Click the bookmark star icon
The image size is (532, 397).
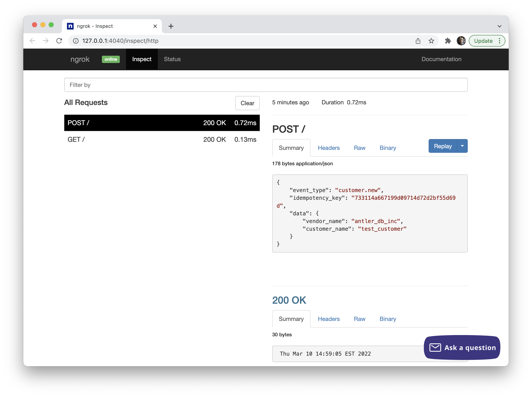coord(431,41)
